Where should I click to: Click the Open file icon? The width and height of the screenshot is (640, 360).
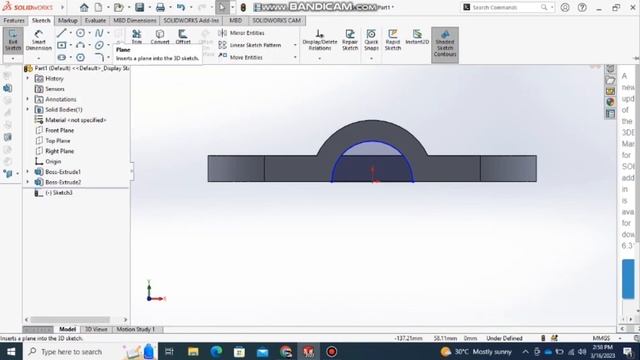(x=118, y=7)
